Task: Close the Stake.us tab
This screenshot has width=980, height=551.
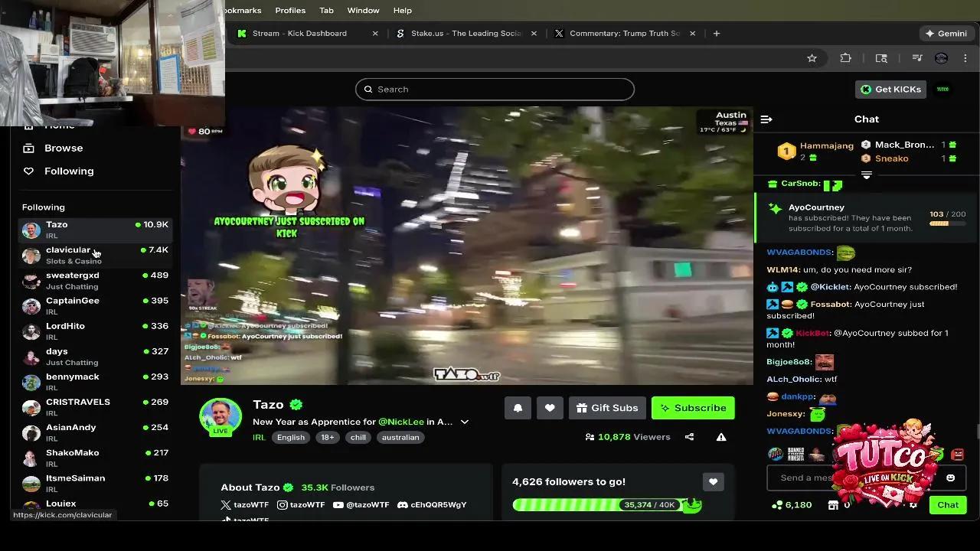Action: tap(534, 34)
